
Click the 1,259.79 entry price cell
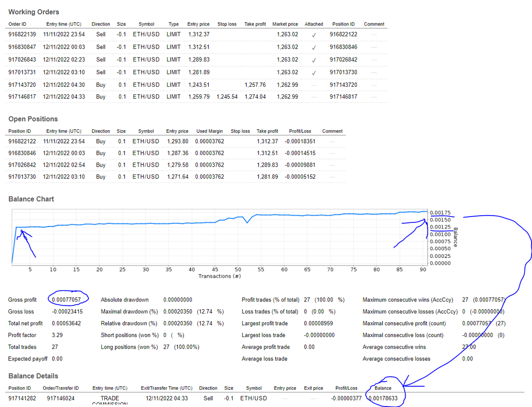pos(199,97)
